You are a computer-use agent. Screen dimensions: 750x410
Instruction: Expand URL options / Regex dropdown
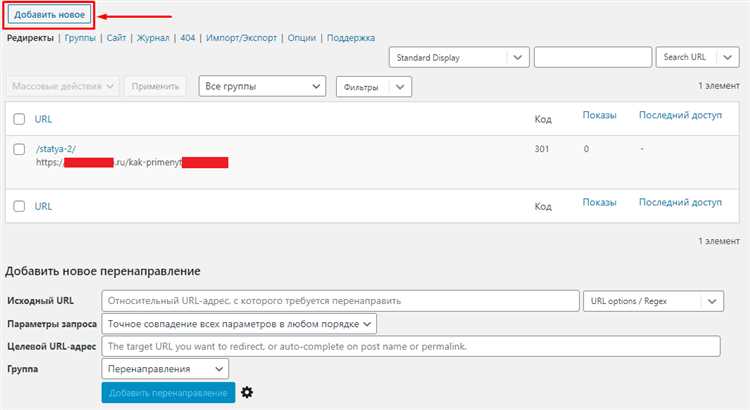653,301
